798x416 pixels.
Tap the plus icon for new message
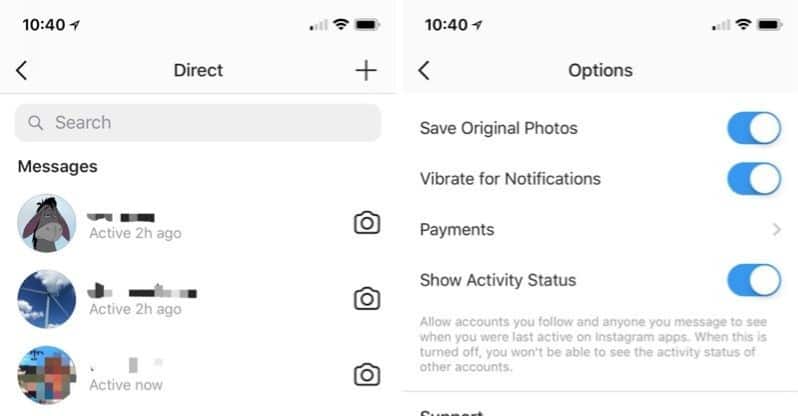point(366,70)
